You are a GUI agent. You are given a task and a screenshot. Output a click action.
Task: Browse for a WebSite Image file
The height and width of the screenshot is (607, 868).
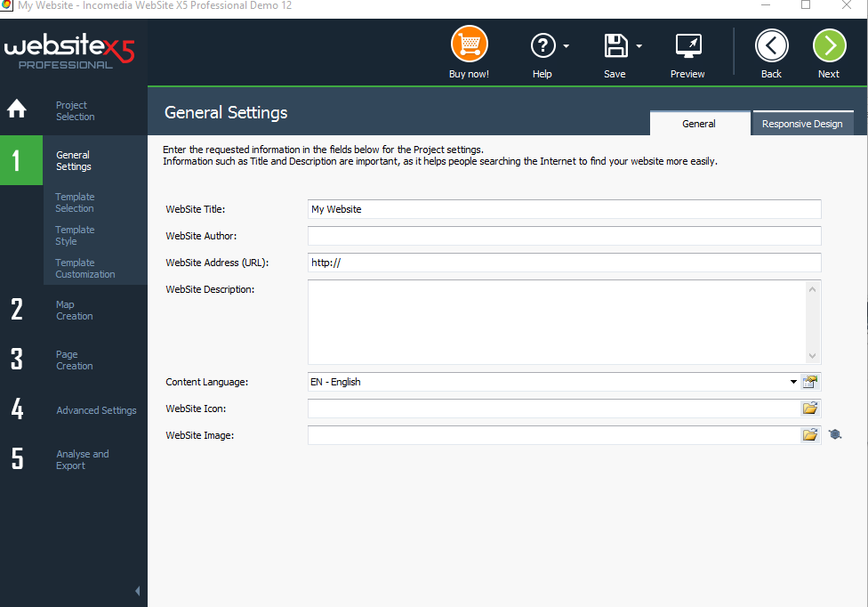810,434
